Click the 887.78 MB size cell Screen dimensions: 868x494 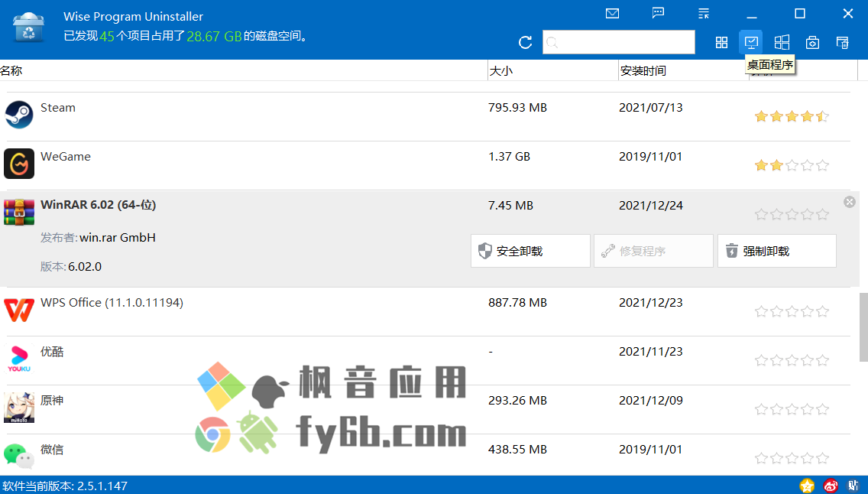click(x=517, y=302)
